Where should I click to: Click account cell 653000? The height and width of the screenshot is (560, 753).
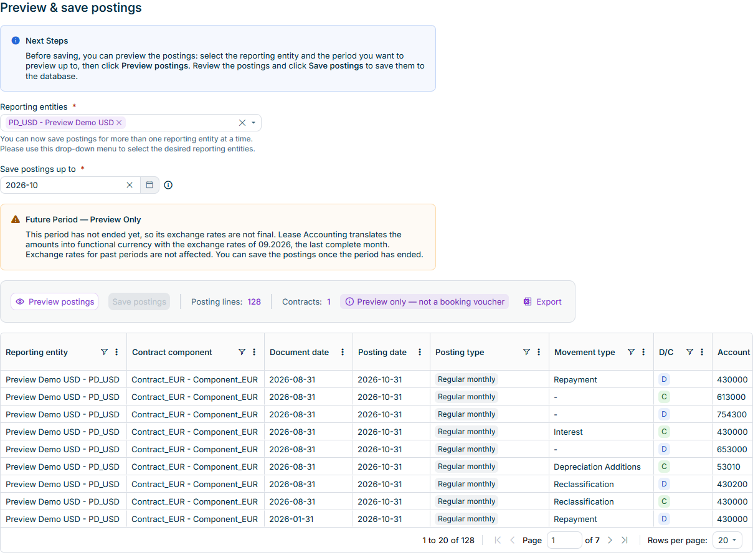(x=732, y=449)
